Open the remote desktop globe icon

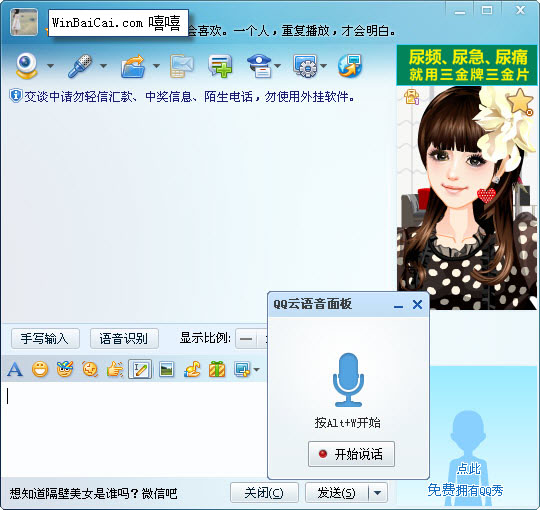[x=350, y=66]
